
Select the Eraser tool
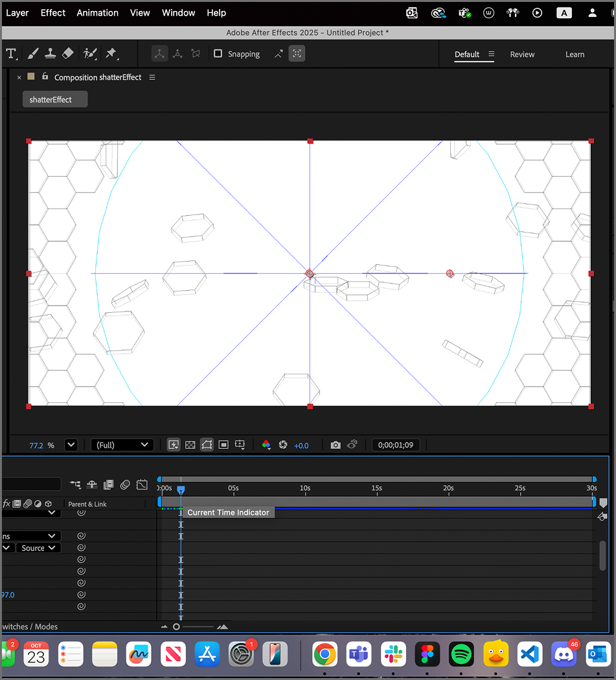click(x=69, y=54)
